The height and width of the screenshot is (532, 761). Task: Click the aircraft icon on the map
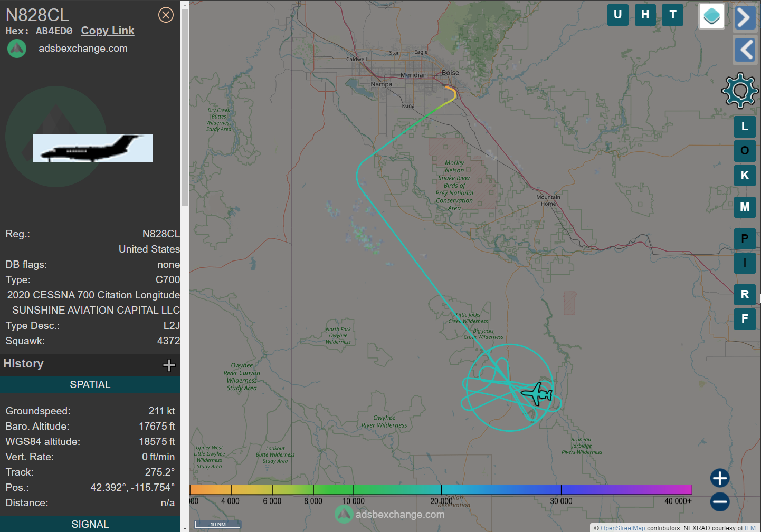point(537,394)
